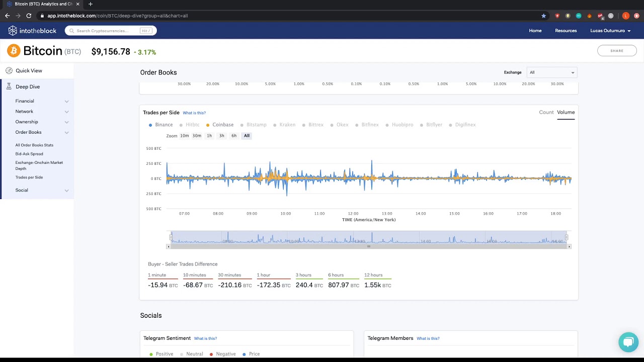Set chart zoom to All
The width and height of the screenshot is (644, 362).
pyautogui.click(x=247, y=136)
